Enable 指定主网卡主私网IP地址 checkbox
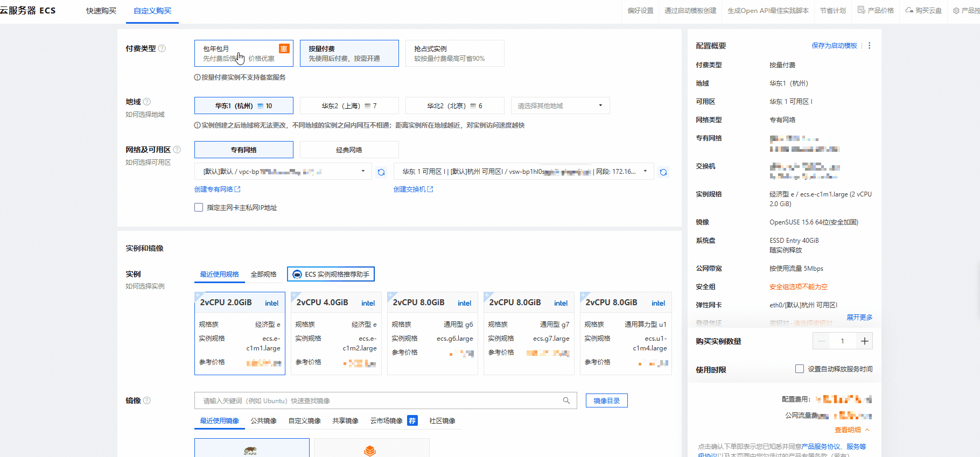The height and width of the screenshot is (457, 980). pos(199,207)
